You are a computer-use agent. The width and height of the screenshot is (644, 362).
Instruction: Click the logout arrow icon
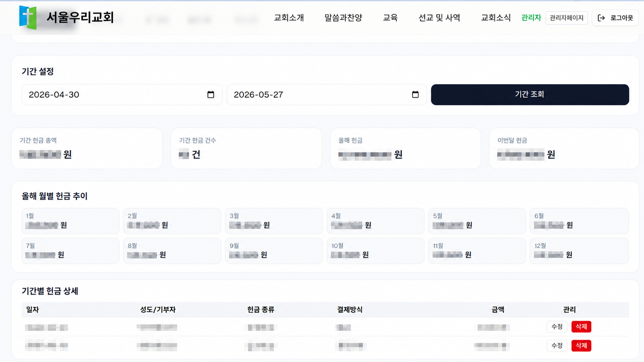[601, 18]
